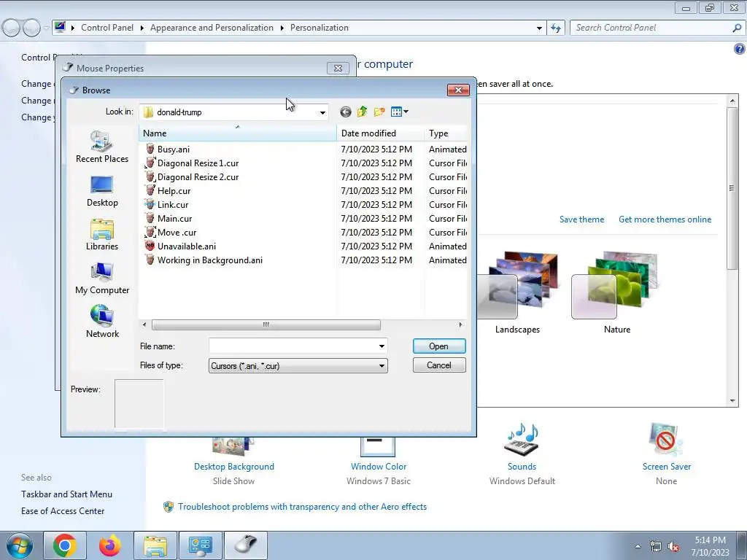Launch Google Chrome from taskbar
Image resolution: width=747 pixels, height=560 pixels.
click(64, 545)
